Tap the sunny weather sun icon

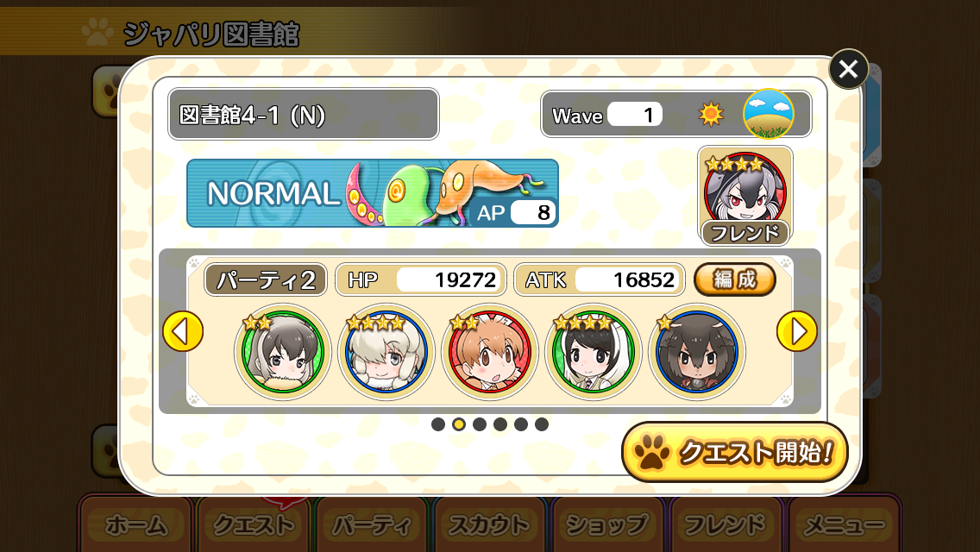[711, 115]
